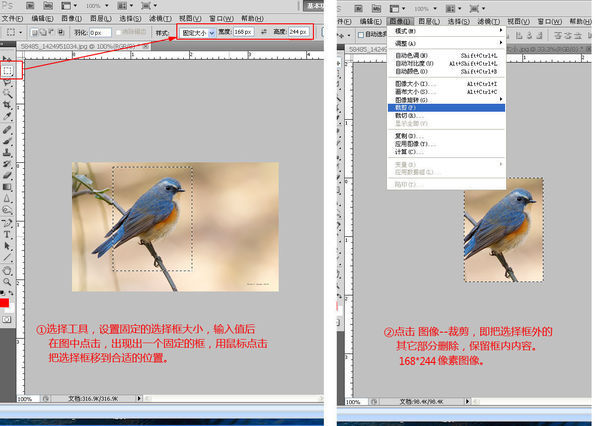The width and height of the screenshot is (600, 426).
Task: Enable Auto-Select checkbox in right window
Action: tap(360, 35)
